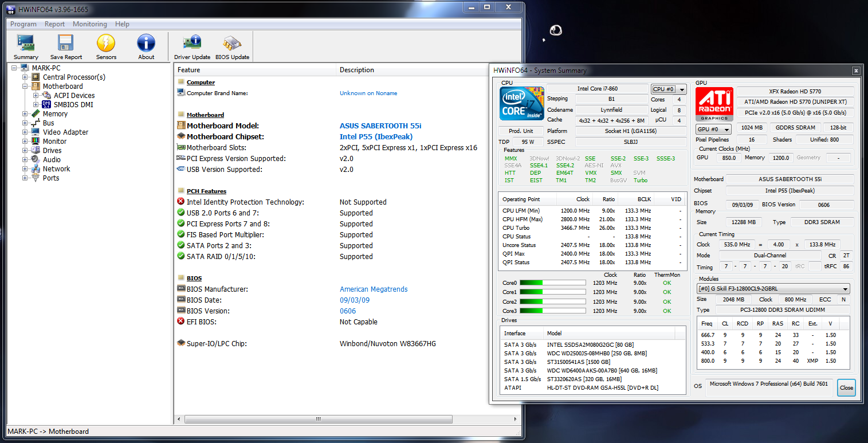The height and width of the screenshot is (443, 868).
Task: Open the Summary toolbar button
Action: pos(26,47)
